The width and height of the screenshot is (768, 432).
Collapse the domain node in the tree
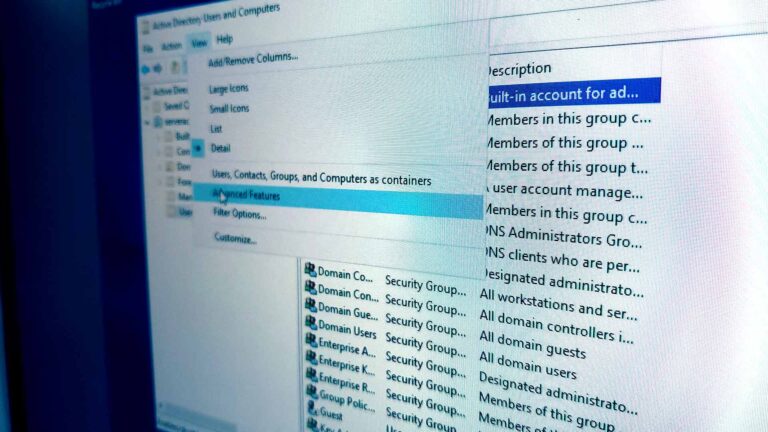coord(146,121)
